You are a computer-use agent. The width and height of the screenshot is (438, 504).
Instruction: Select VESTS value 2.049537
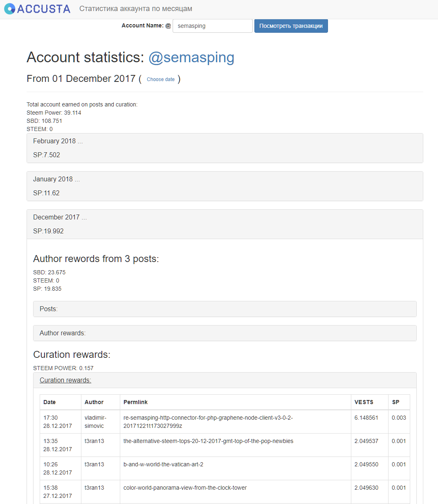pos(366,441)
